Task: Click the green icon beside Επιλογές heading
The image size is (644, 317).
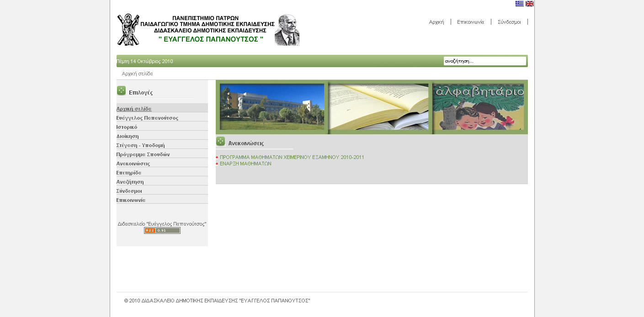Action: [x=121, y=90]
